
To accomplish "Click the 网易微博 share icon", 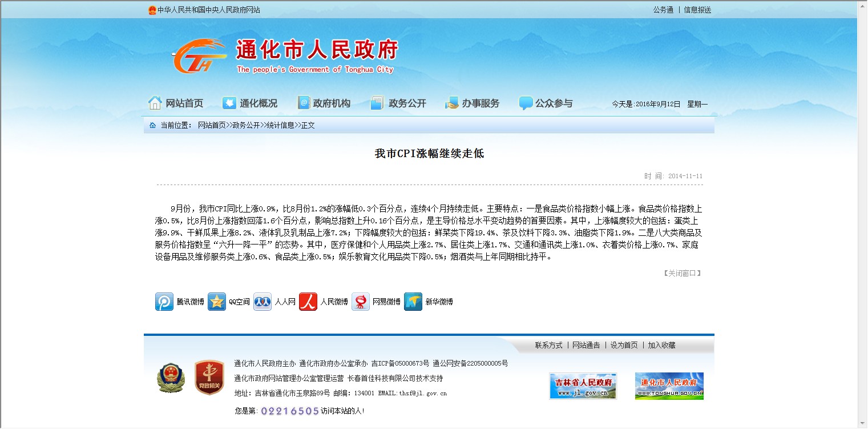I will [361, 302].
